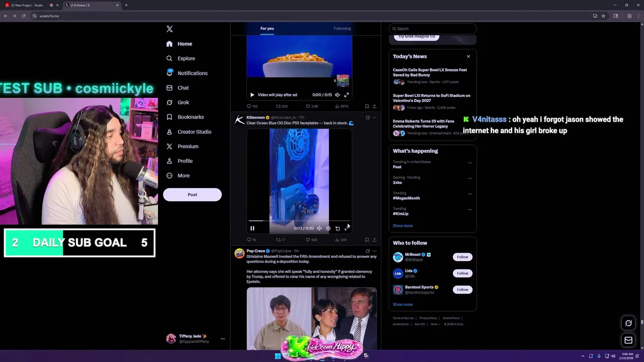644x362 pixels.
Task: Click the Post button
Action: (x=192, y=195)
